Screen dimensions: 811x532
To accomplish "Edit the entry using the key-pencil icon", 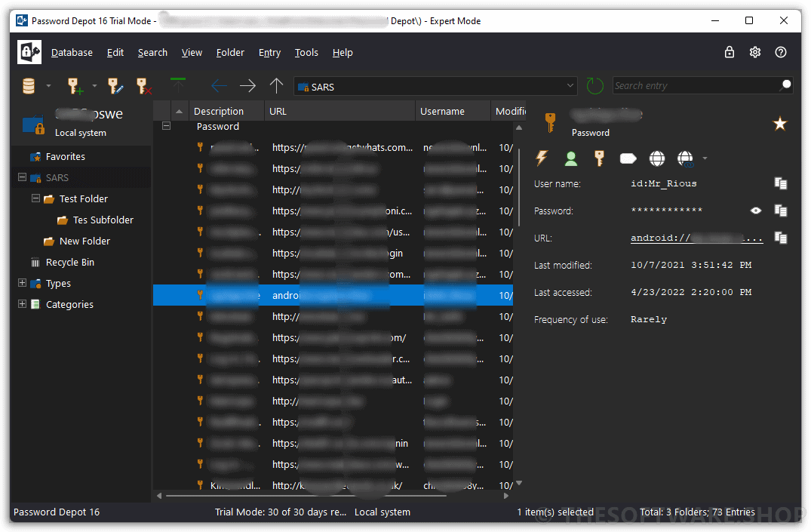I will 115,86.
